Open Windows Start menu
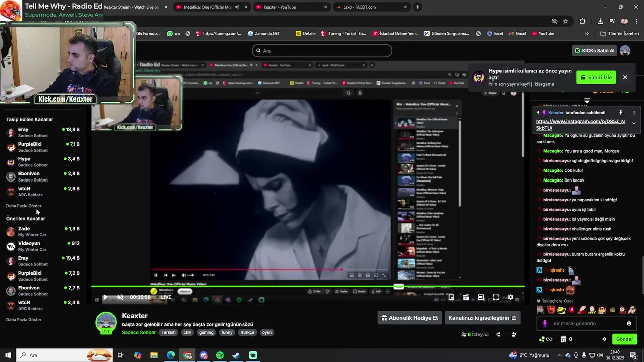The width and height of the screenshot is (644, 362). point(8,355)
